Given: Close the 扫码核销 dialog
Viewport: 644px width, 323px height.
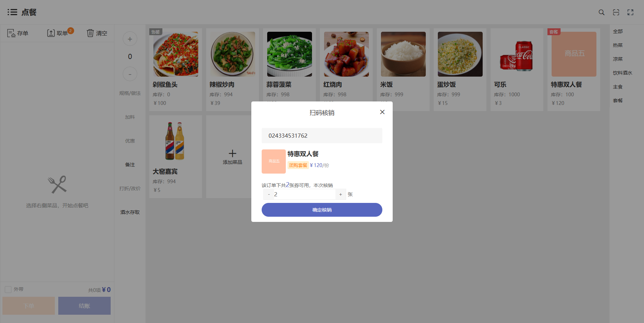Looking at the screenshot, I should [382, 112].
